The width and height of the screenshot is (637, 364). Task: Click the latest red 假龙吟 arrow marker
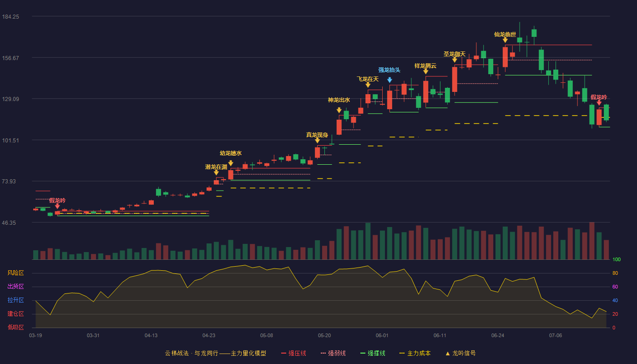599,103
